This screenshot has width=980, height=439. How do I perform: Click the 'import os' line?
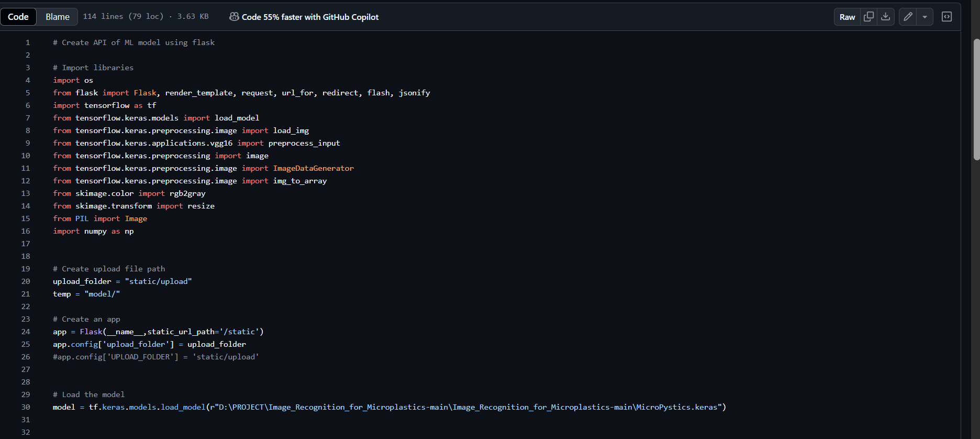click(x=73, y=80)
